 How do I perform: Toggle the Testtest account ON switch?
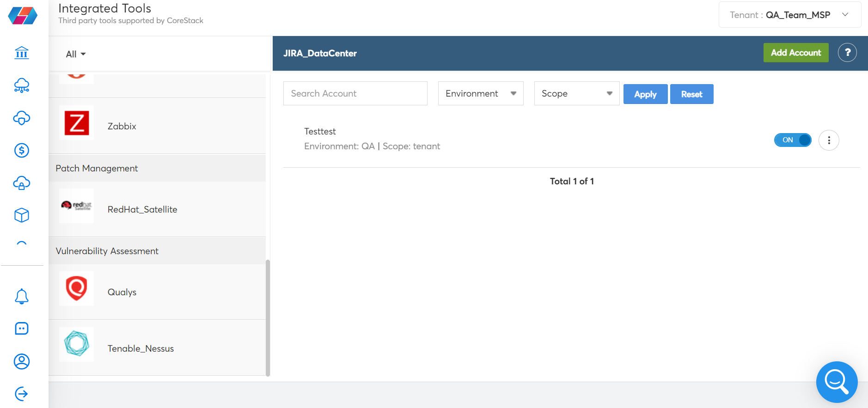coord(793,140)
